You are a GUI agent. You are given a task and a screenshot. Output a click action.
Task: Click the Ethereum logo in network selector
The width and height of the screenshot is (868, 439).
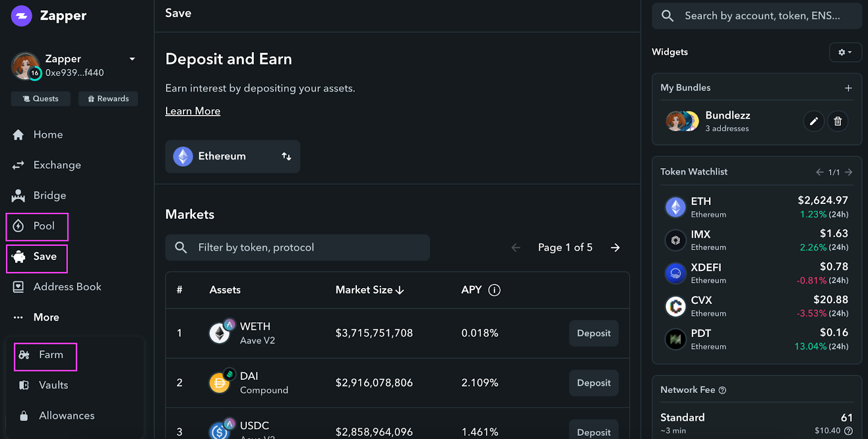[183, 156]
